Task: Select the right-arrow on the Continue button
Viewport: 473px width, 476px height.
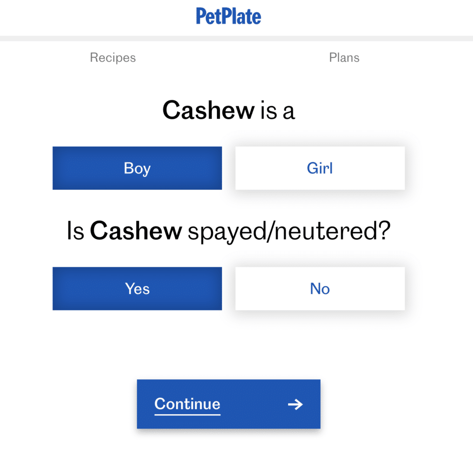Action: point(295,404)
